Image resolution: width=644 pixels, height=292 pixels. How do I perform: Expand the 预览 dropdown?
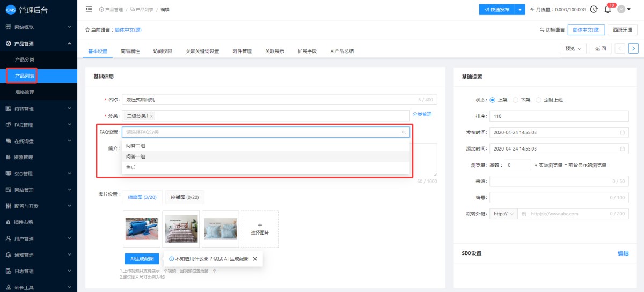pyautogui.click(x=573, y=48)
